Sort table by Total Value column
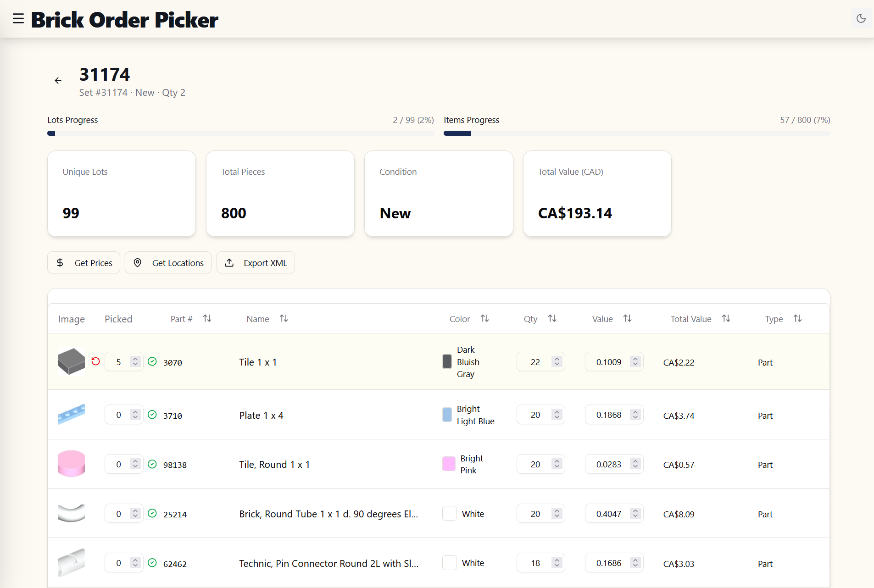 pyautogui.click(x=726, y=318)
